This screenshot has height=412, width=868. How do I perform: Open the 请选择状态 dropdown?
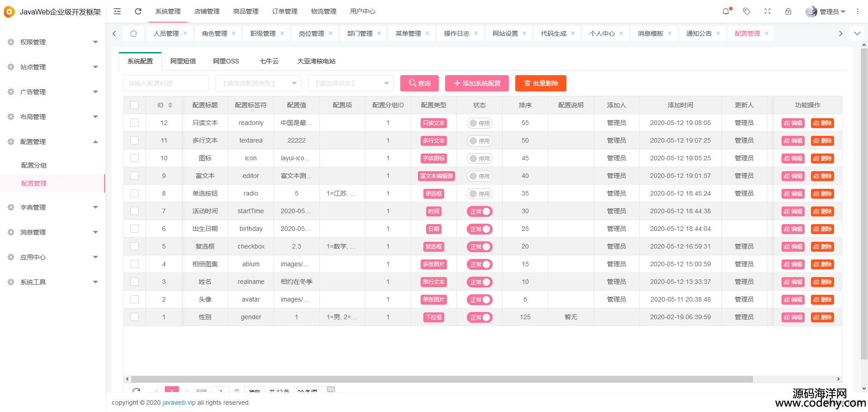point(350,83)
